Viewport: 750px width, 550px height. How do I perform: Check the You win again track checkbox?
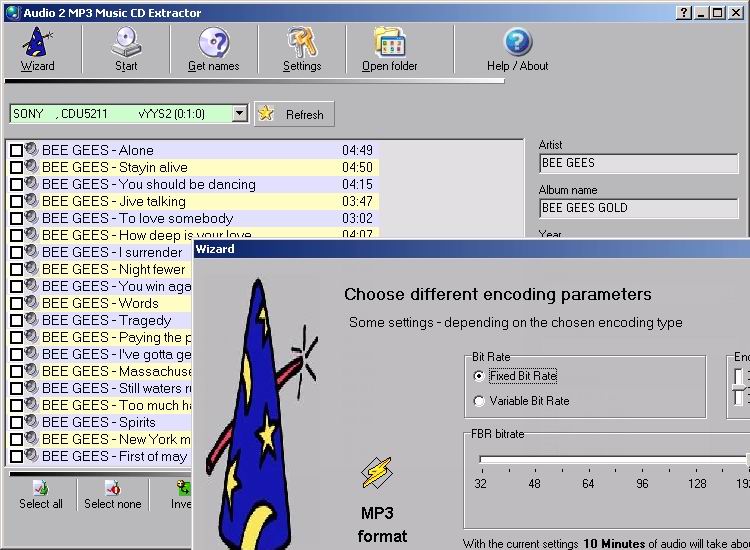coord(16,286)
